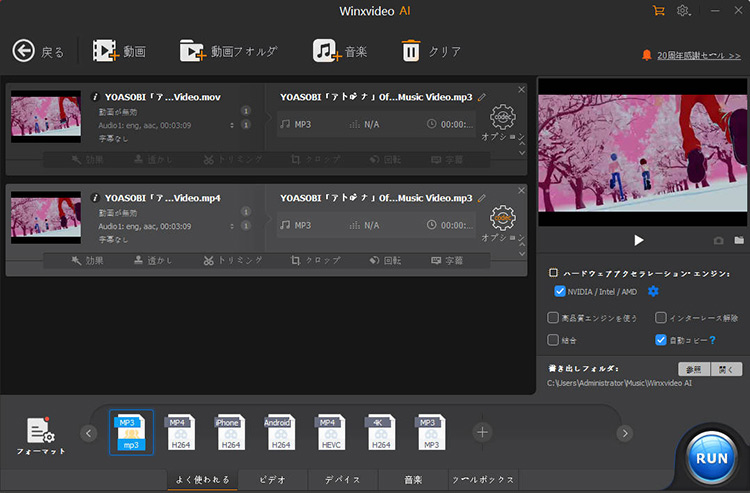The image size is (750, 493).
Task: Remove the Video.mp4 item from list
Action: pos(521,190)
